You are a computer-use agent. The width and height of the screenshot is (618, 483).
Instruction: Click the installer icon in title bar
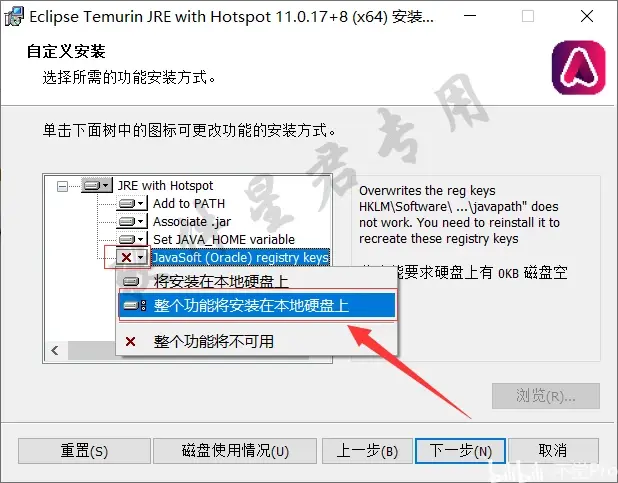click(x=14, y=17)
